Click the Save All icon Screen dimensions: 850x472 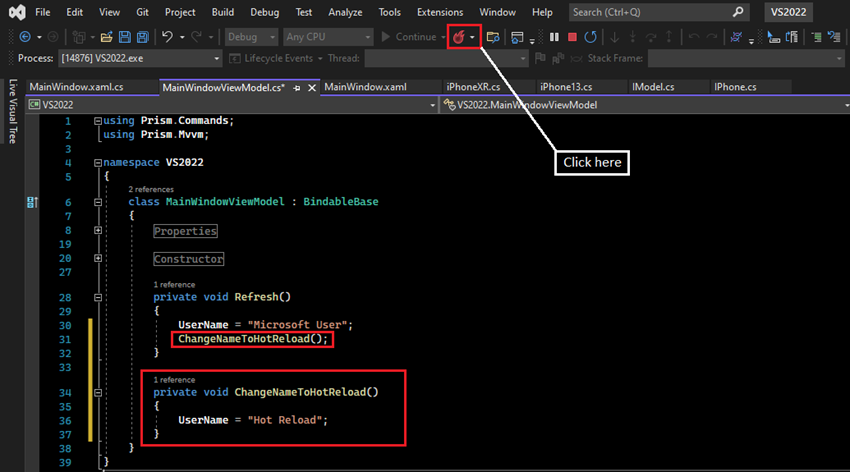[x=143, y=37]
